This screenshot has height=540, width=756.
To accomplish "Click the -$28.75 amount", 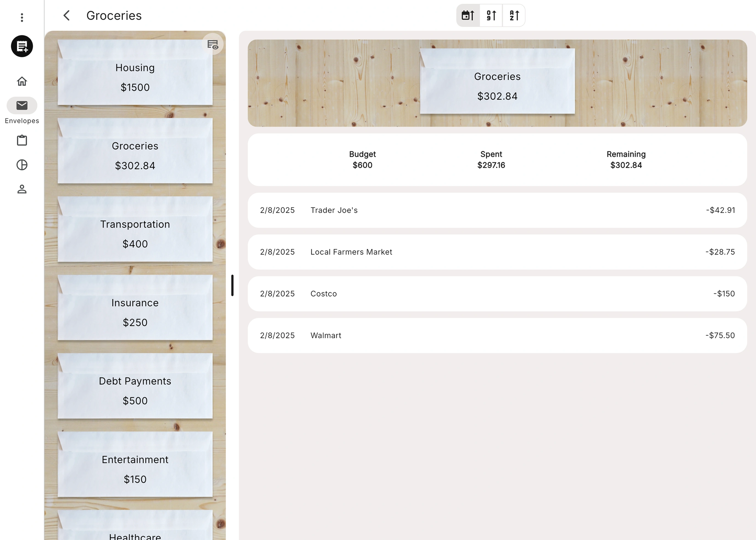I will click(720, 252).
